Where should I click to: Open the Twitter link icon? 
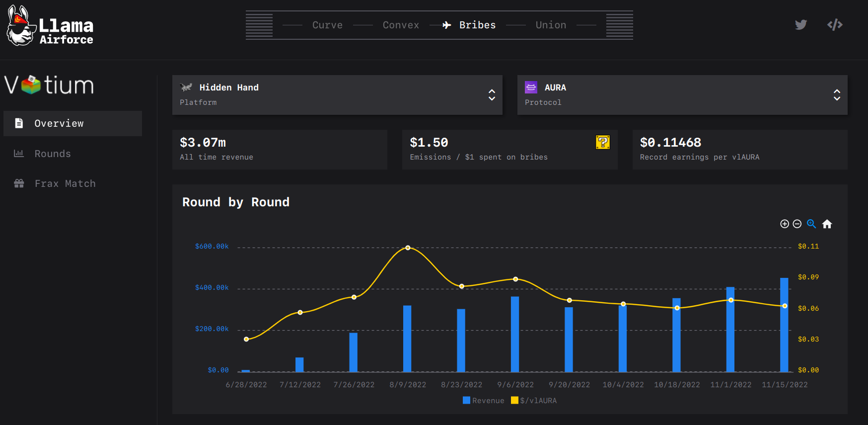(x=800, y=25)
